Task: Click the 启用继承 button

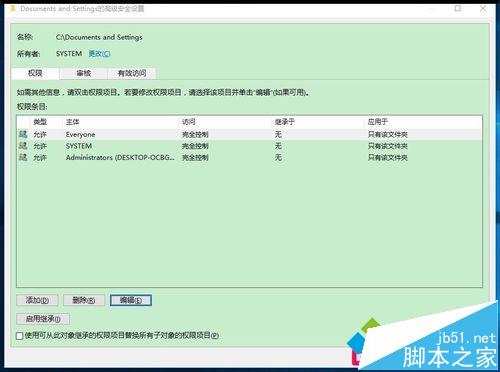Action: point(43,319)
